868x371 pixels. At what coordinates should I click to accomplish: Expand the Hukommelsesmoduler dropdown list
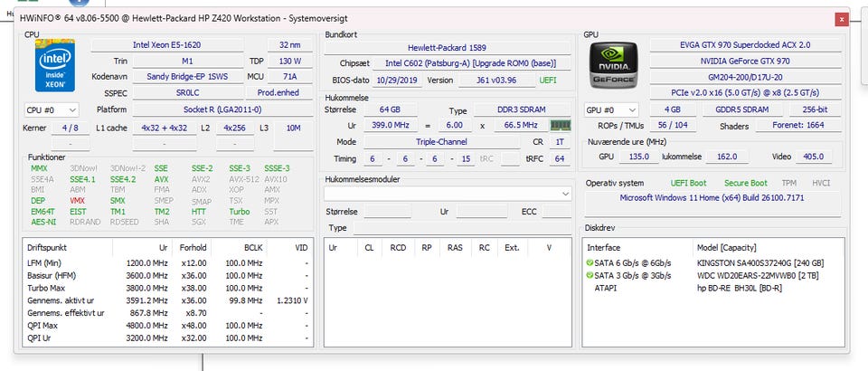pyautogui.click(x=563, y=193)
